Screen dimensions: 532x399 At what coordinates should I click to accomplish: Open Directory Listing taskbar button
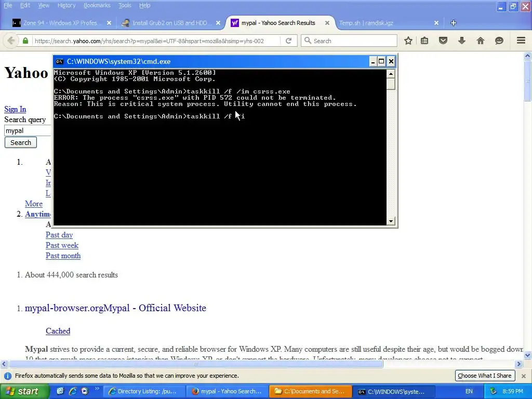click(144, 392)
